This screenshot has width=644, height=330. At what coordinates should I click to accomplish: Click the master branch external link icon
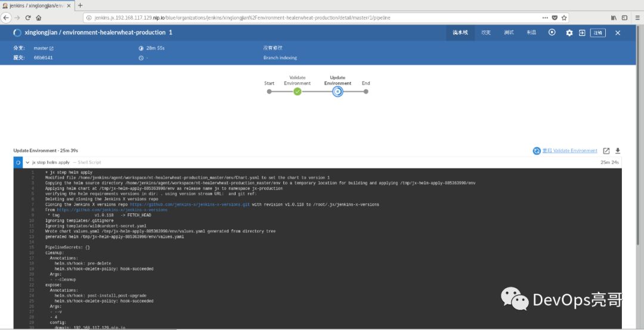tap(51, 48)
